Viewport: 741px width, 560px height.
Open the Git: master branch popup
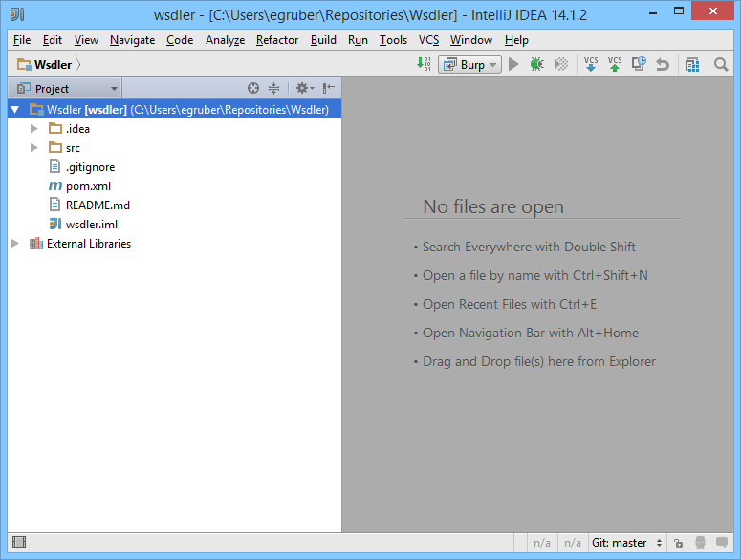[x=627, y=543]
